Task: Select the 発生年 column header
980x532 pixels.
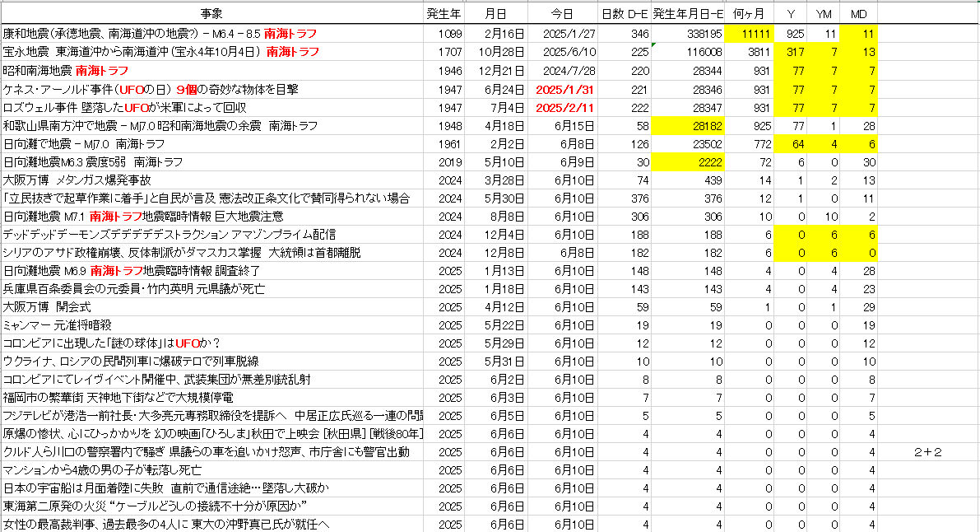Action: [444, 14]
